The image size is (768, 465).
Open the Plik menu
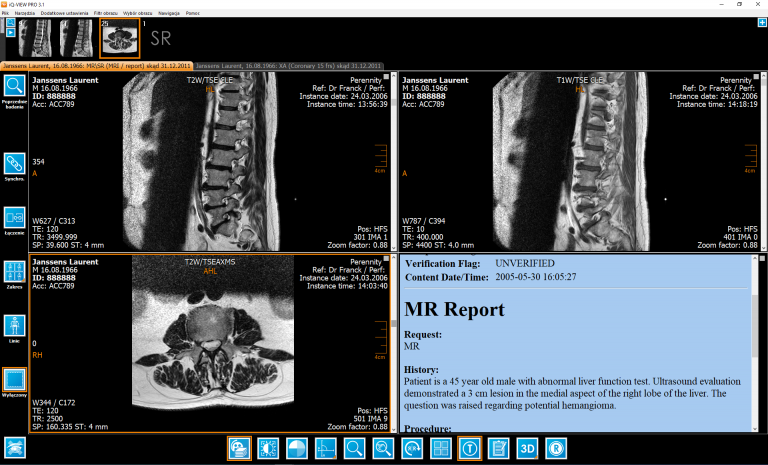click(6, 12)
